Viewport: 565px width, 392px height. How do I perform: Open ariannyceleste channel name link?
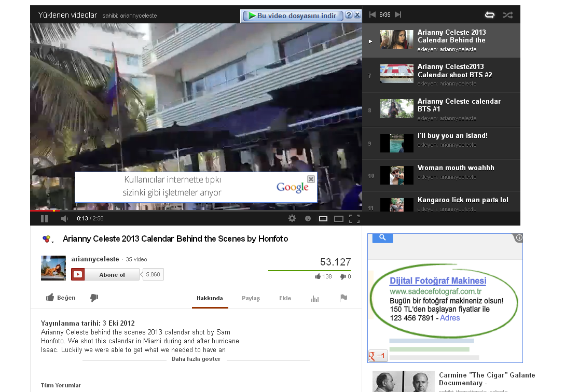coord(95,259)
